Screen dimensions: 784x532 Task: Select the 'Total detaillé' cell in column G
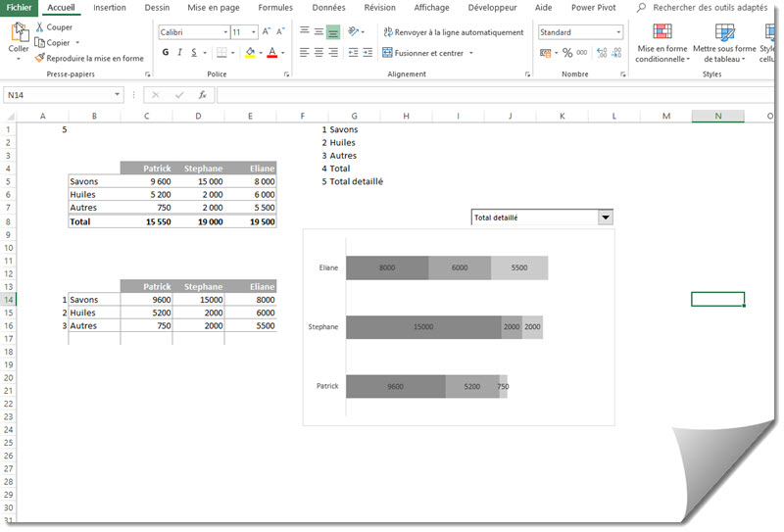(x=356, y=181)
